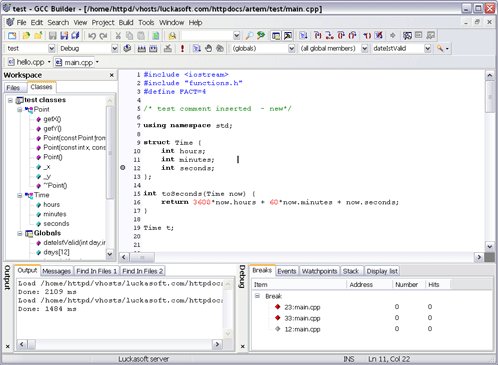Screen dimensions: 498x365
Task: Open the Stack debug tab
Action: (351, 271)
